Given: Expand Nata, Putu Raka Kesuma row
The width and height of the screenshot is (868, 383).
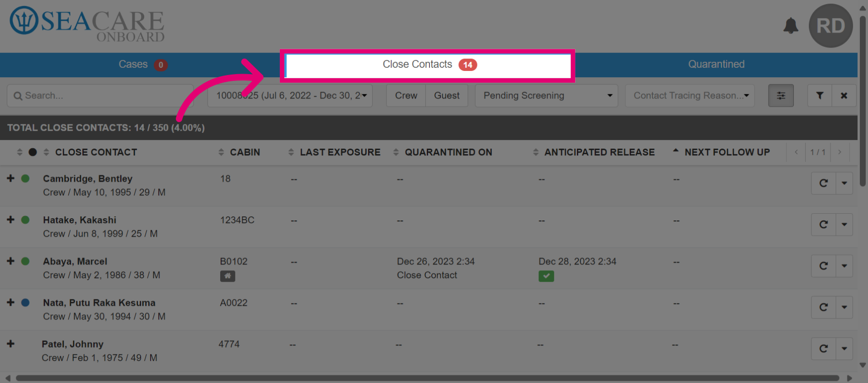Looking at the screenshot, I should [10, 302].
